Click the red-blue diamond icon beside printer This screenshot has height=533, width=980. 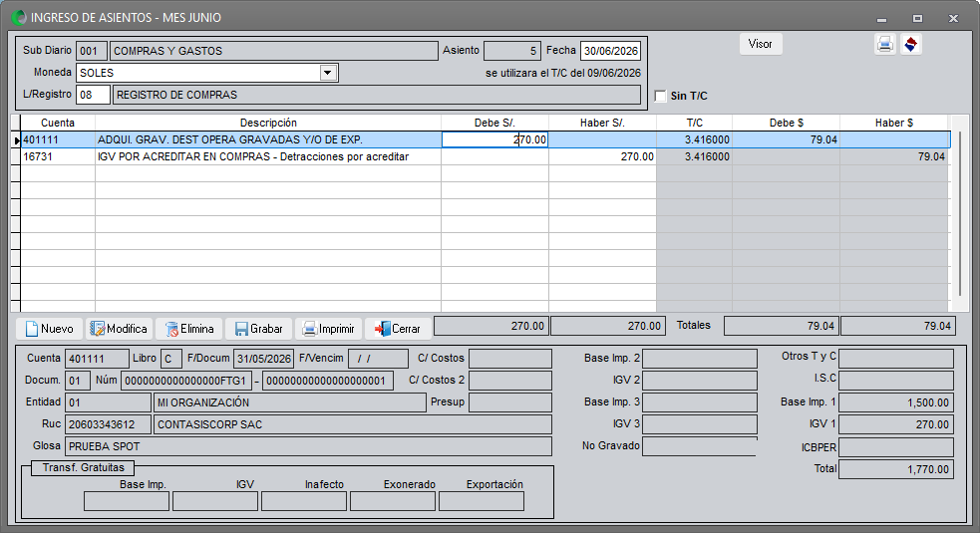(911, 44)
